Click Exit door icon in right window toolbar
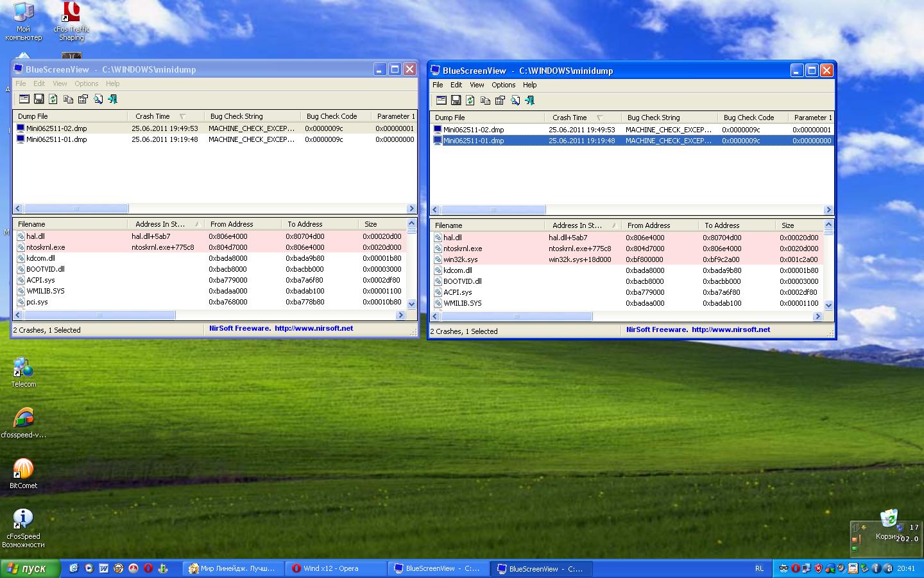 [529, 100]
